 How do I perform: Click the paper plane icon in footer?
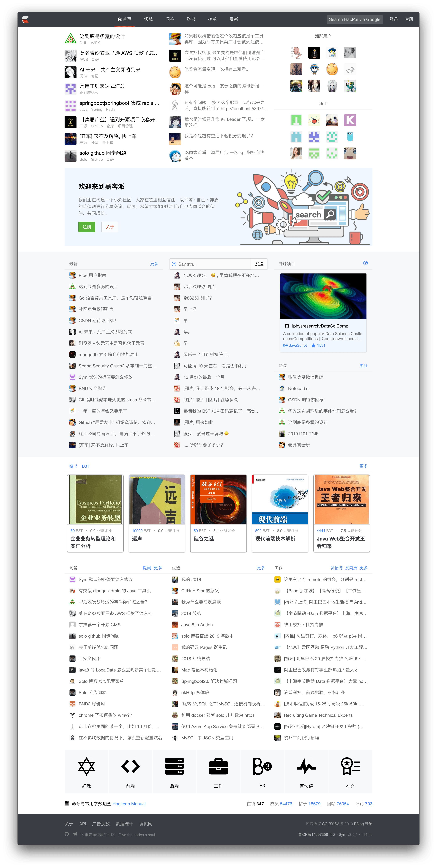(x=75, y=834)
